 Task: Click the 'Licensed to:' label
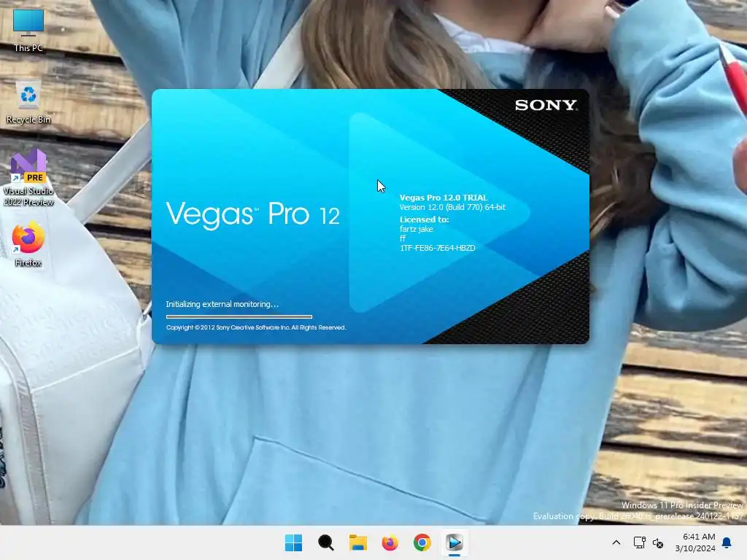coord(424,219)
